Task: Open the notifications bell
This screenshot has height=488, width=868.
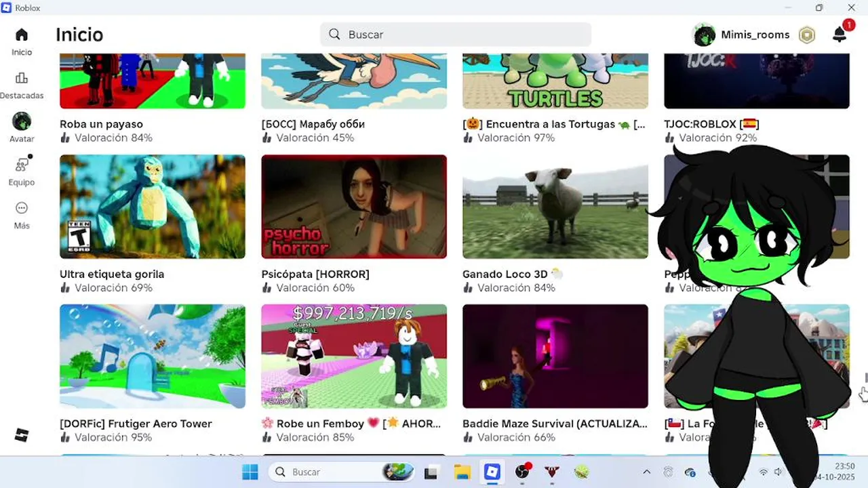Action: point(840,35)
